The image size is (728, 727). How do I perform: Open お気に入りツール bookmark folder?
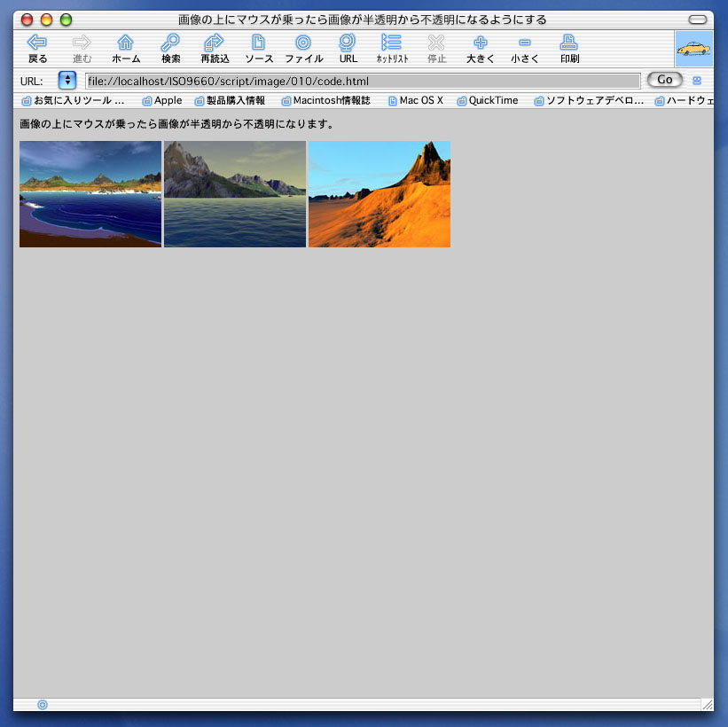pyautogui.click(x=74, y=100)
